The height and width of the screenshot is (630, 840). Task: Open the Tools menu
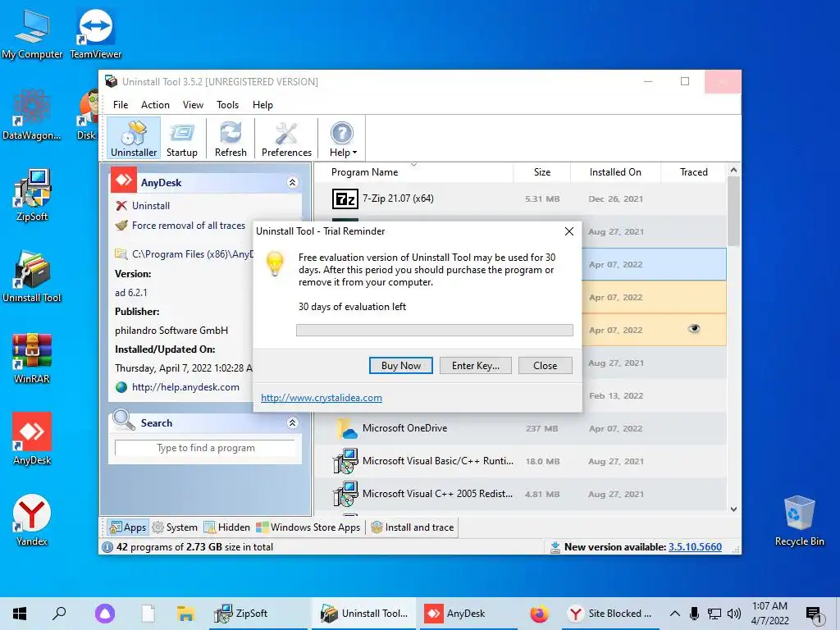tap(228, 105)
